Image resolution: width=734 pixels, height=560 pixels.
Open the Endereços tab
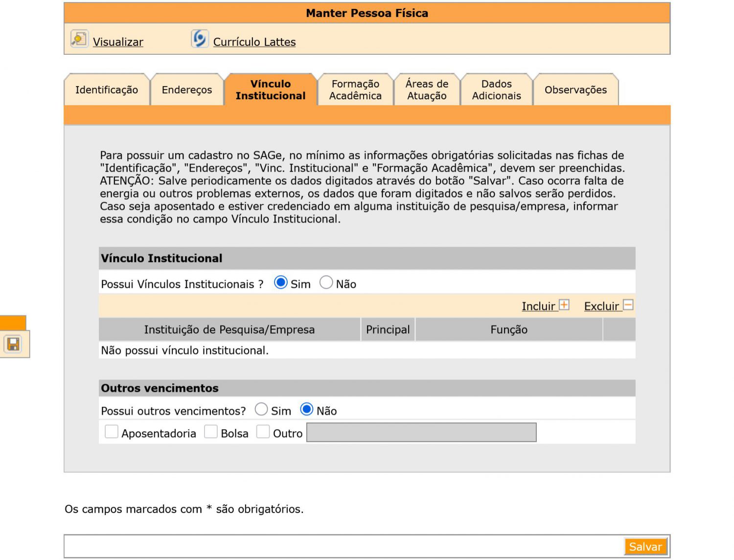pyautogui.click(x=187, y=90)
